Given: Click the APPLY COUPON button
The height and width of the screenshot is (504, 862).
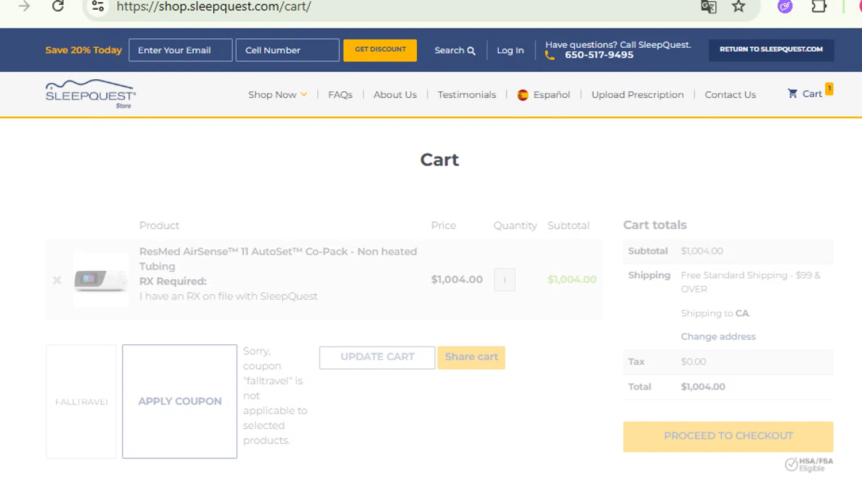Looking at the screenshot, I should (x=180, y=401).
